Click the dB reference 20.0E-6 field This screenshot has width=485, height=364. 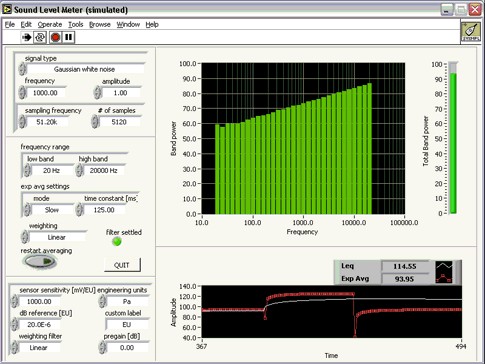click(39, 324)
